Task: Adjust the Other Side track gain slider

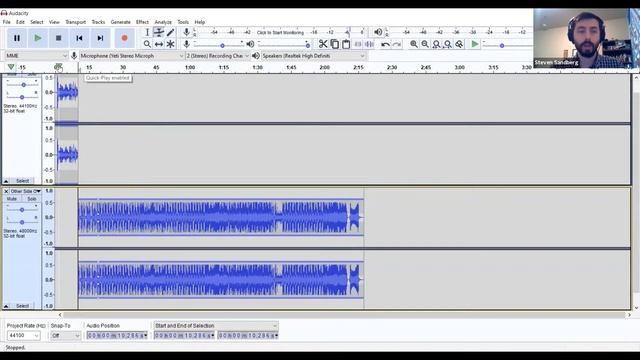Action: (x=22, y=210)
